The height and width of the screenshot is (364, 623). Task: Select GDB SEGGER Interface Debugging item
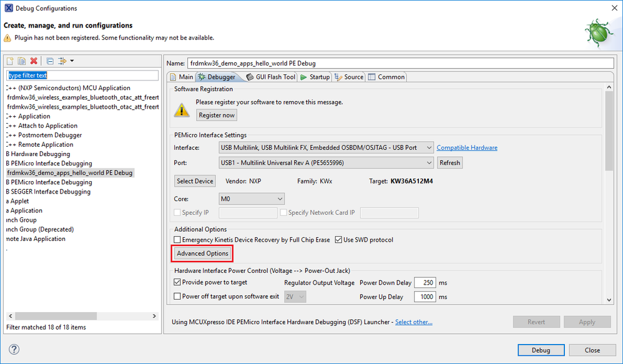coord(48,192)
